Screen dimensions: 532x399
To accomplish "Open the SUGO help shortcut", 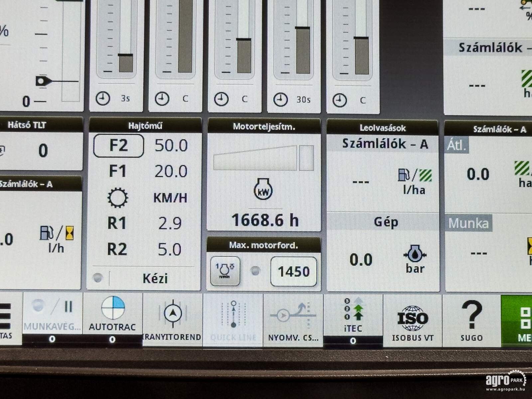I will point(471,321).
